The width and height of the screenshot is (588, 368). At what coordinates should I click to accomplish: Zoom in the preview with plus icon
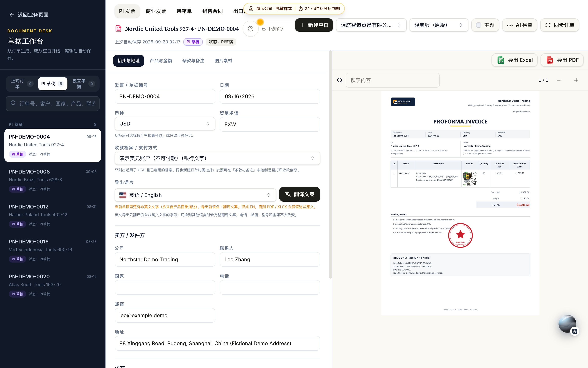[x=576, y=80]
